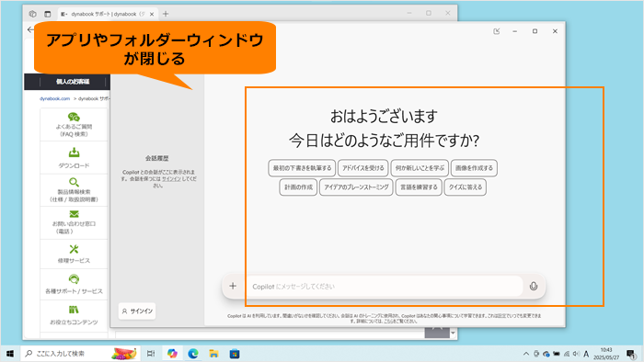The width and height of the screenshot is (644, 362).
Task: Close the dynabook サポート browser tab
Action: coord(152,14)
